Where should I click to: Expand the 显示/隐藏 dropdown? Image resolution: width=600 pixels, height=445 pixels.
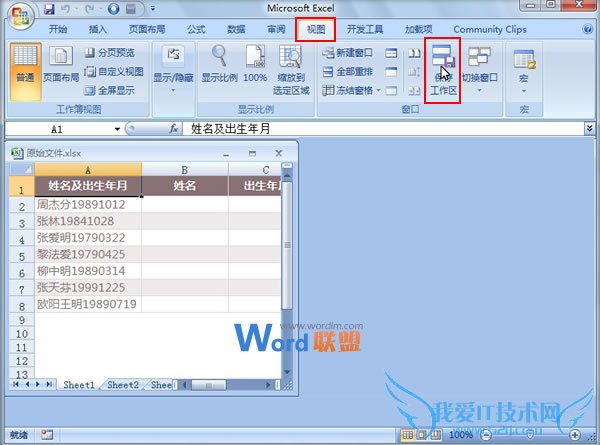coord(173,70)
